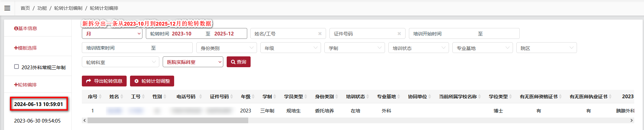Open 轮转计划编制 breadcrumb link
Viewport: 644px width, 130px height.
[68, 8]
